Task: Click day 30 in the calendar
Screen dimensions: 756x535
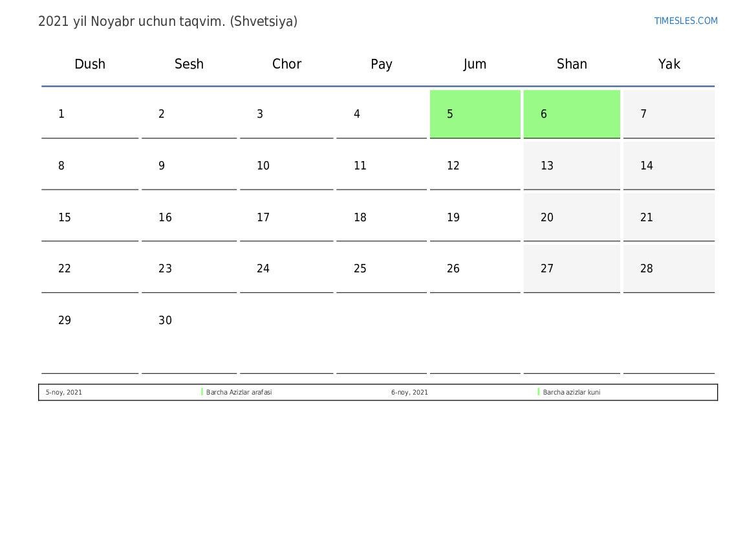Action: 189,335
